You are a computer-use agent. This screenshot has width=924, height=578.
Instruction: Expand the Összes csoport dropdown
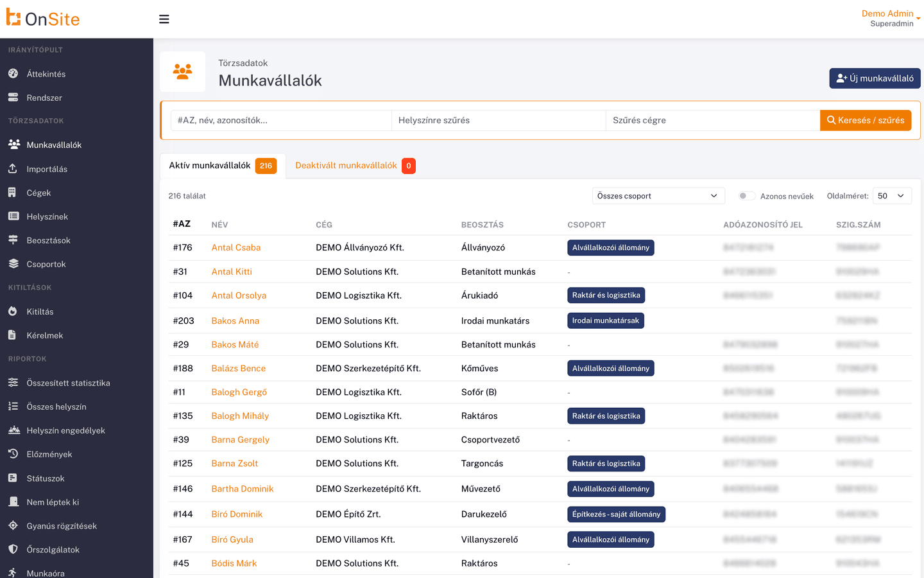tap(658, 196)
